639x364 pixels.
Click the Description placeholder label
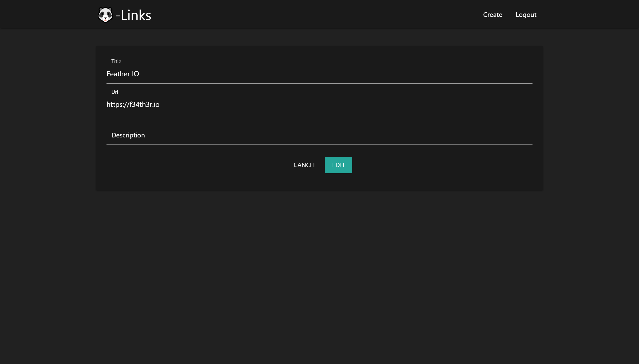point(128,135)
